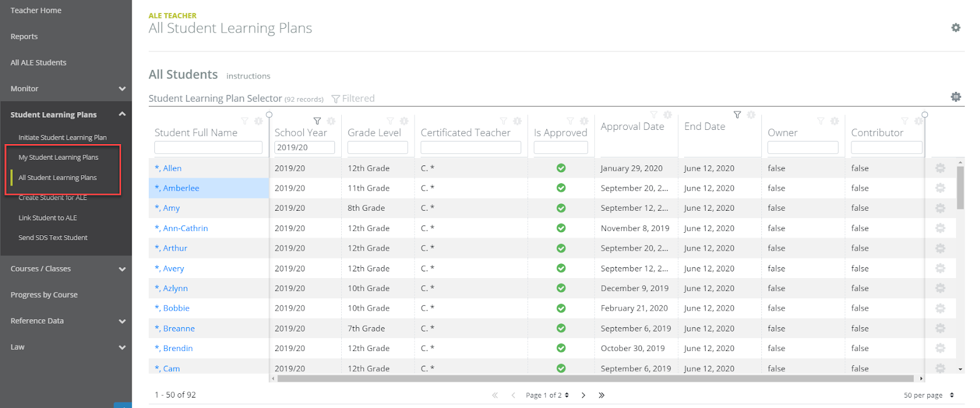
Task: Click the horizontal table scrollbar
Action: click(595, 379)
